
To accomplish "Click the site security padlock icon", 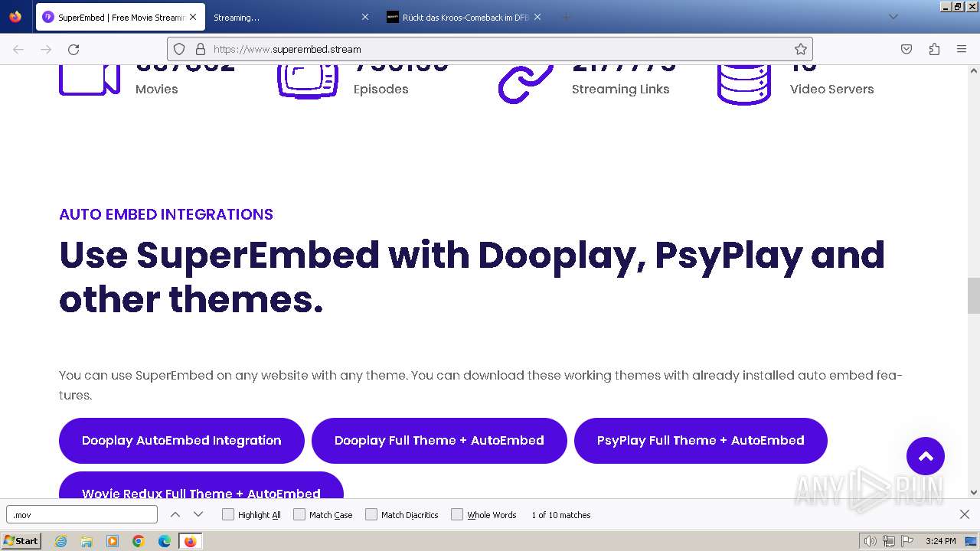I will pos(201,49).
